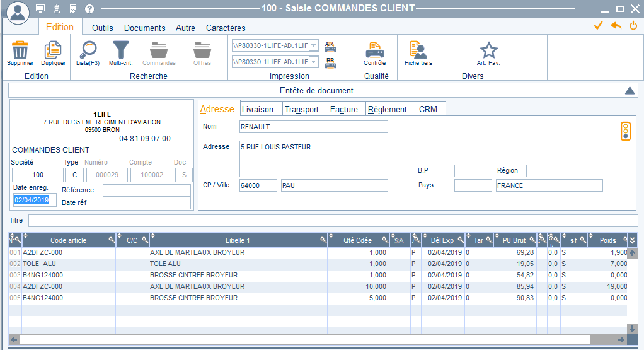The width and height of the screenshot is (644, 350).
Task: Select row 003 BROSSE CINTREE BROYEUR label
Action: (194, 275)
